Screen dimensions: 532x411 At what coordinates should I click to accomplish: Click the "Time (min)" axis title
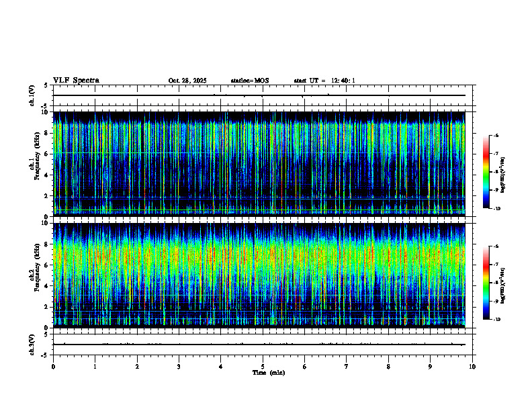click(269, 373)
